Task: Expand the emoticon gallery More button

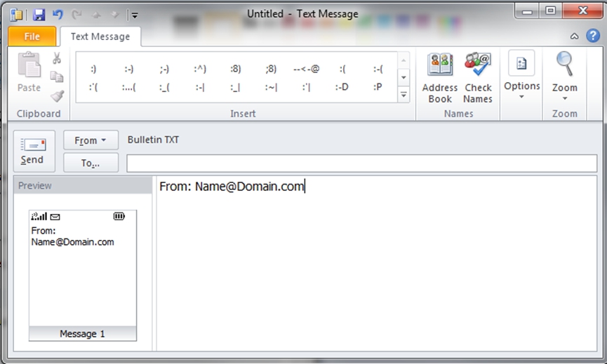Action: pos(403,95)
